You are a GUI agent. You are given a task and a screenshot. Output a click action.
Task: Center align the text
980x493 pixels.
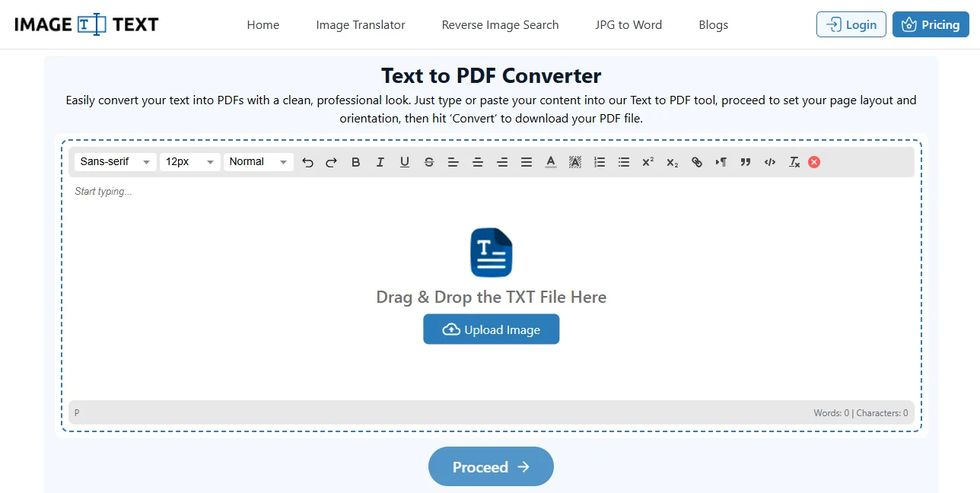pos(478,162)
